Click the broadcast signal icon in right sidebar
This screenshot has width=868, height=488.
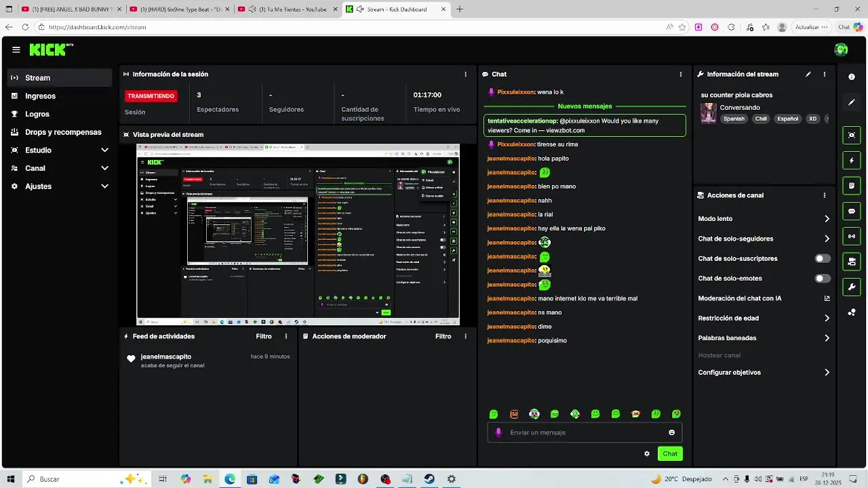click(x=852, y=236)
